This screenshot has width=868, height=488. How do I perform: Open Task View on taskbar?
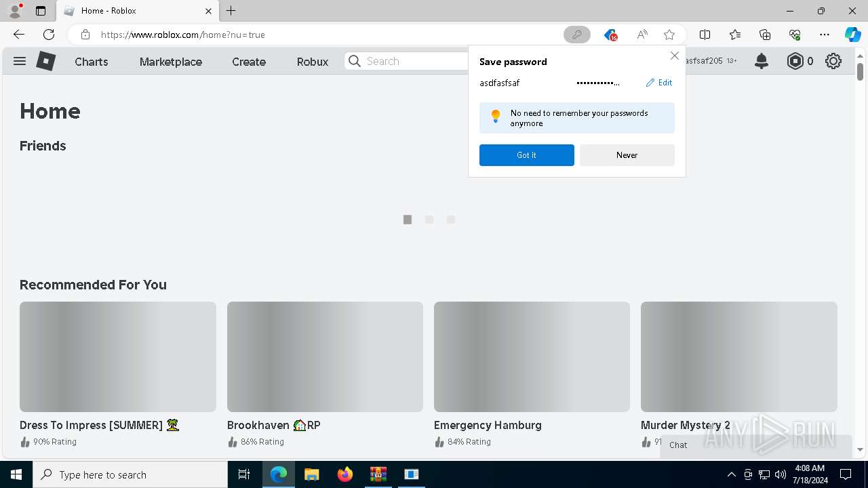click(244, 474)
